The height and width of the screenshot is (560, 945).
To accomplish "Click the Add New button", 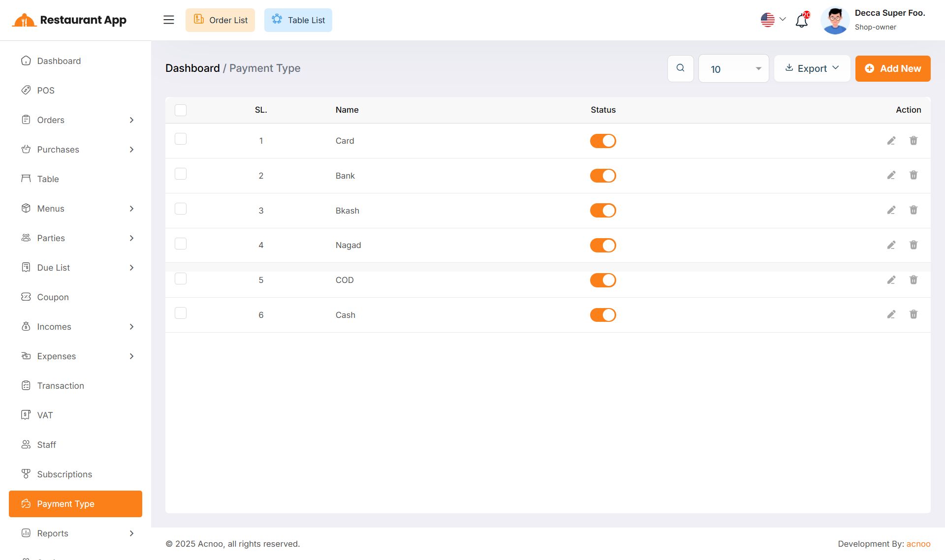I will 892,68.
